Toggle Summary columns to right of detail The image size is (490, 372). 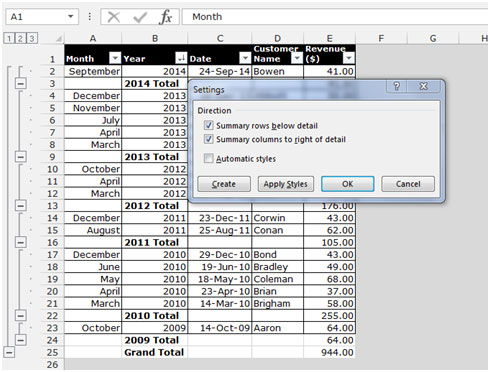(208, 139)
